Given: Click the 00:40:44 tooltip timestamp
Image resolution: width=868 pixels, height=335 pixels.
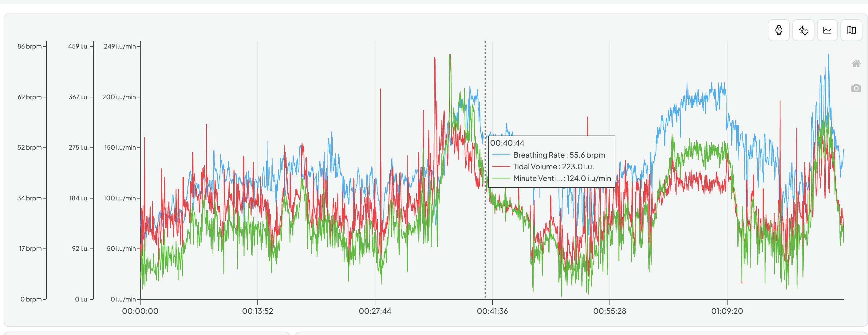Looking at the screenshot, I should tap(507, 143).
